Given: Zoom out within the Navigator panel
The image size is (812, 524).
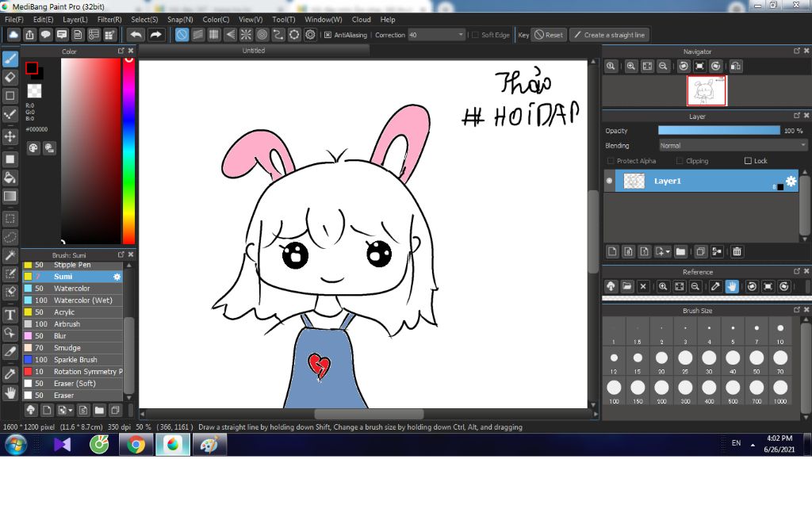Looking at the screenshot, I should coord(663,67).
